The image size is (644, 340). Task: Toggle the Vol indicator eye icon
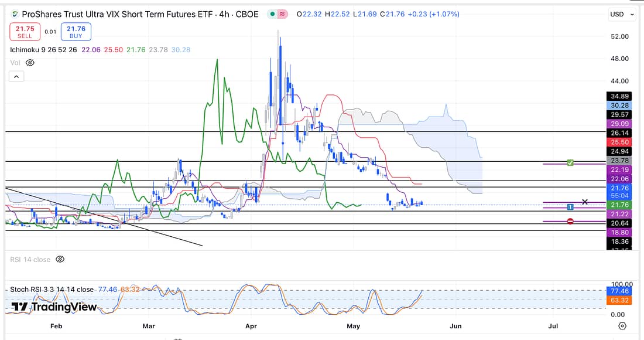click(30, 63)
